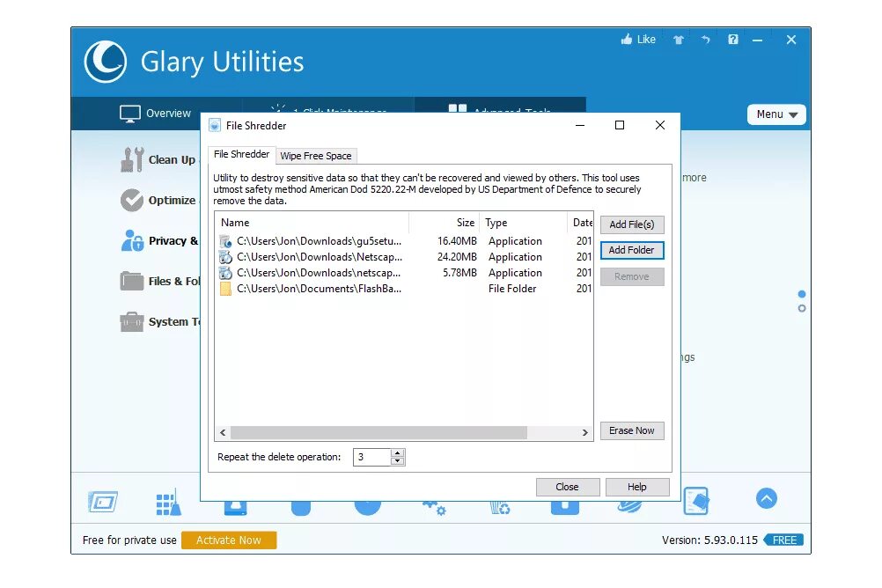882x588 pixels.
Task: Click the first dock icon showing a screen
Action: [103, 502]
